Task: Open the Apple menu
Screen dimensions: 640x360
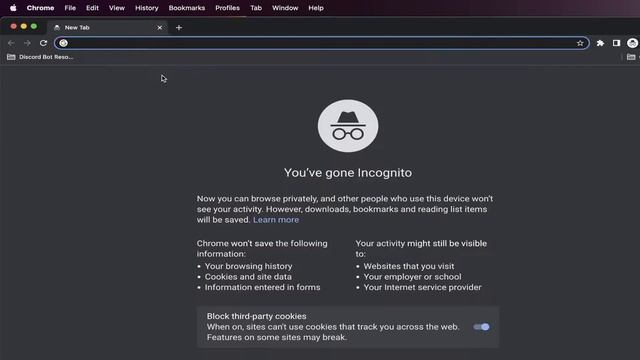Action: [13, 8]
